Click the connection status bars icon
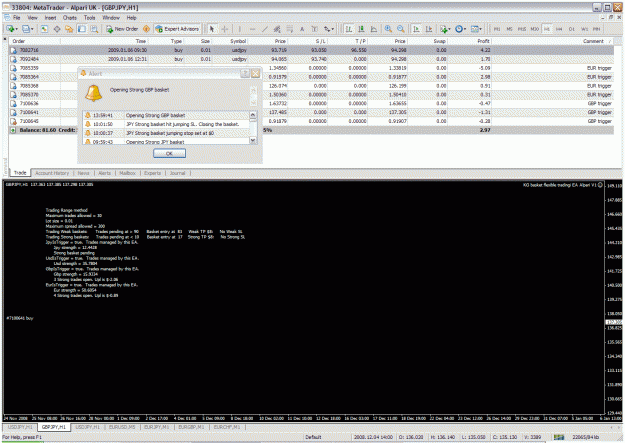This screenshot has width=625, height=443. (559, 437)
